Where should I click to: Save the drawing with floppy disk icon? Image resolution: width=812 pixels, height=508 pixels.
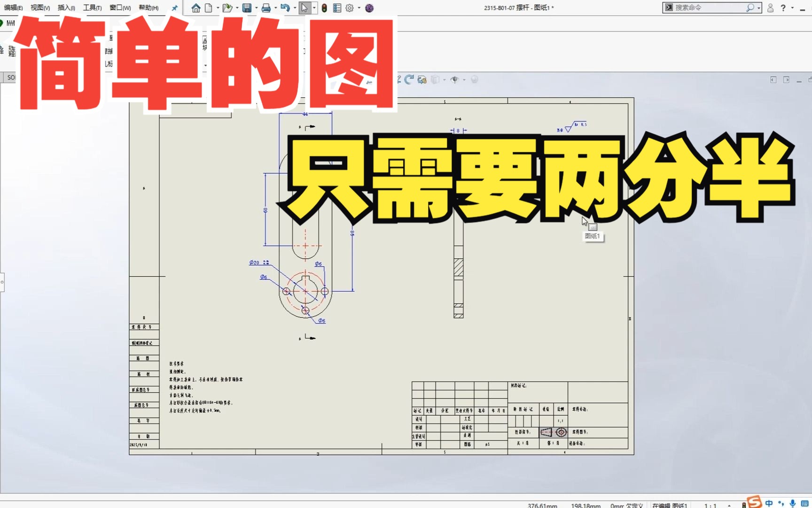point(247,8)
